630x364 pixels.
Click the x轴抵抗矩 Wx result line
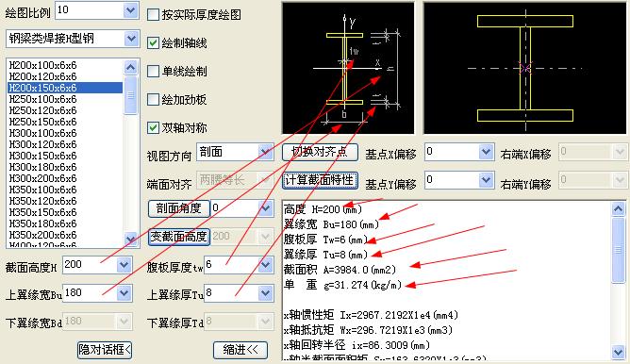(x=368, y=330)
